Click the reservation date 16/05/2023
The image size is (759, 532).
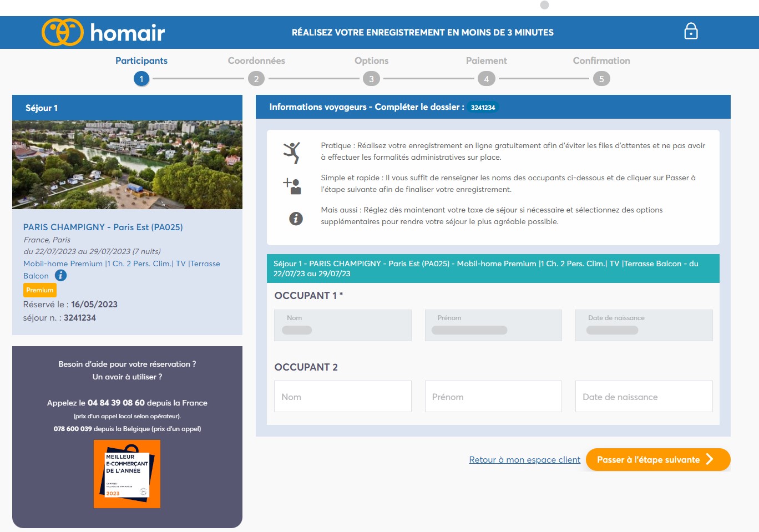[94, 305]
